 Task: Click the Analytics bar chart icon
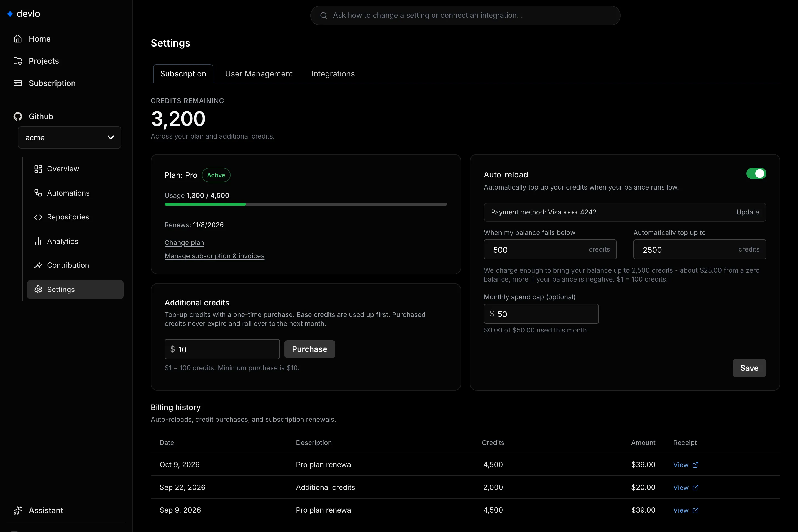38,241
